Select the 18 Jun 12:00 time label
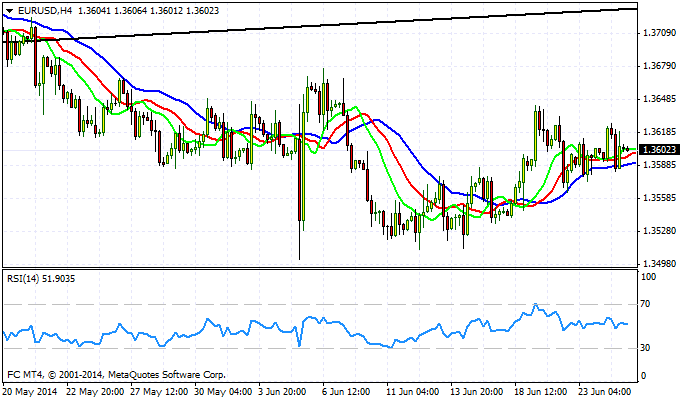This screenshot has width=680, height=400. pos(542,391)
